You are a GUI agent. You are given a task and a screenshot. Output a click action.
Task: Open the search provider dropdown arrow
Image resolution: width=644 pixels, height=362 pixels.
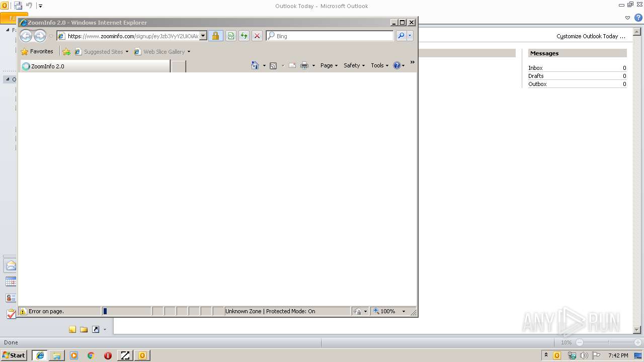410,36
